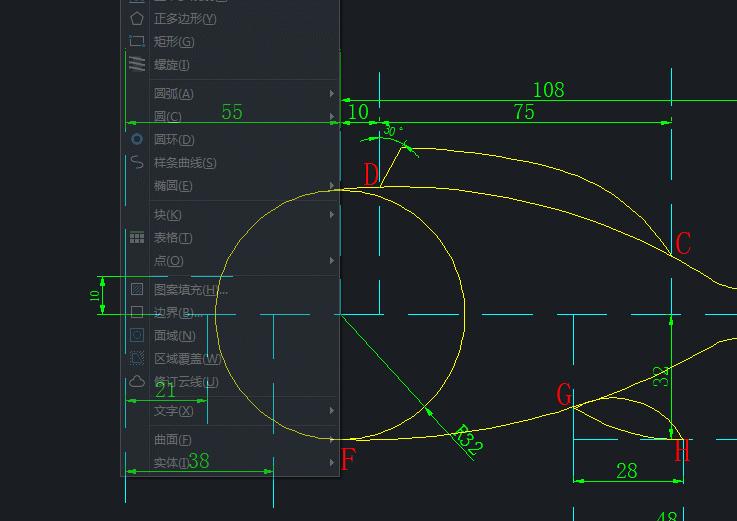Select the Region (面域) icon

(137, 335)
